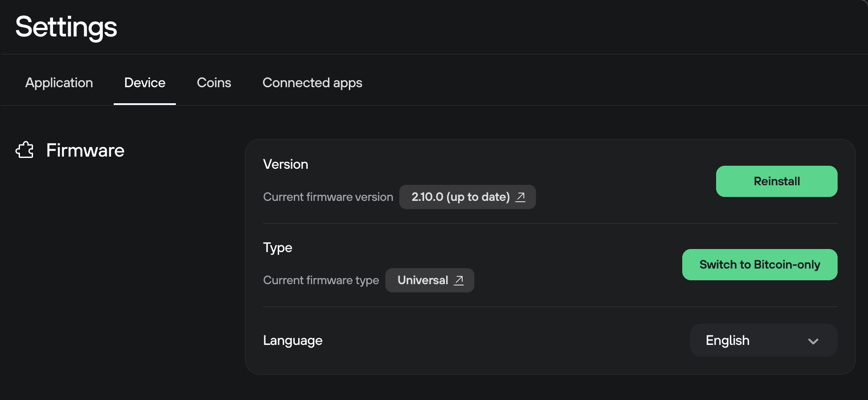
Task: Click the Type section label
Action: click(x=277, y=247)
